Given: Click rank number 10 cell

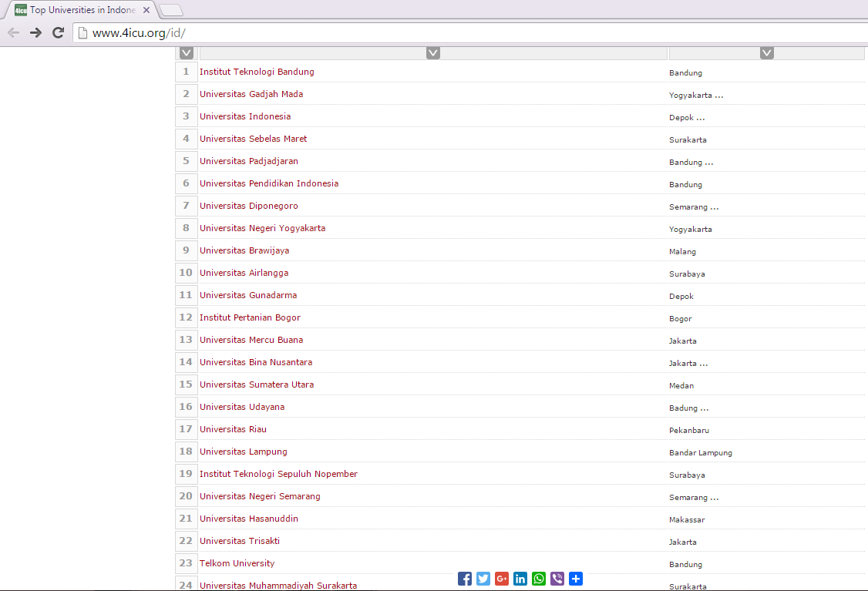Looking at the screenshot, I should [x=186, y=273].
